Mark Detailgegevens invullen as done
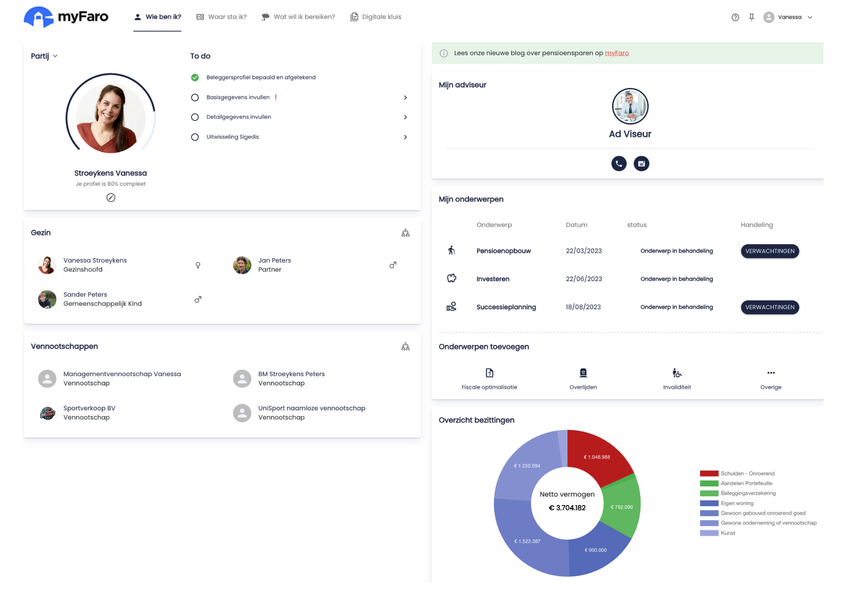The image size is (846, 616). tap(195, 117)
